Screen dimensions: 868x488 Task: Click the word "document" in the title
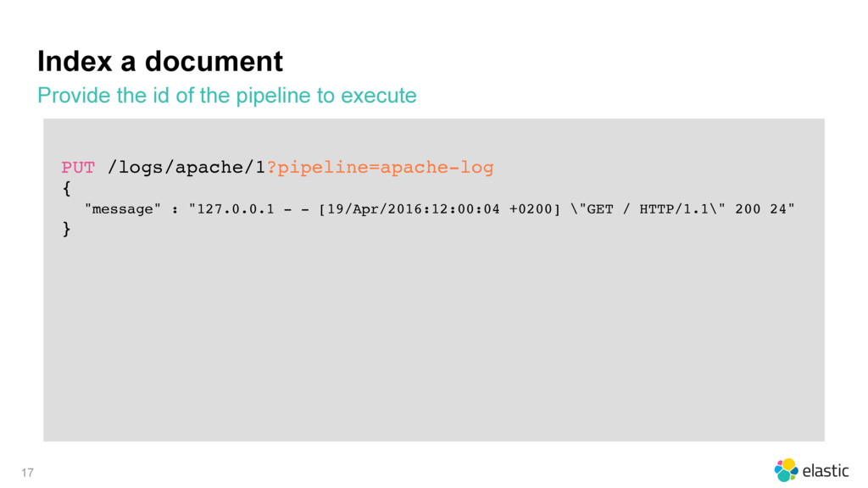click(x=214, y=61)
